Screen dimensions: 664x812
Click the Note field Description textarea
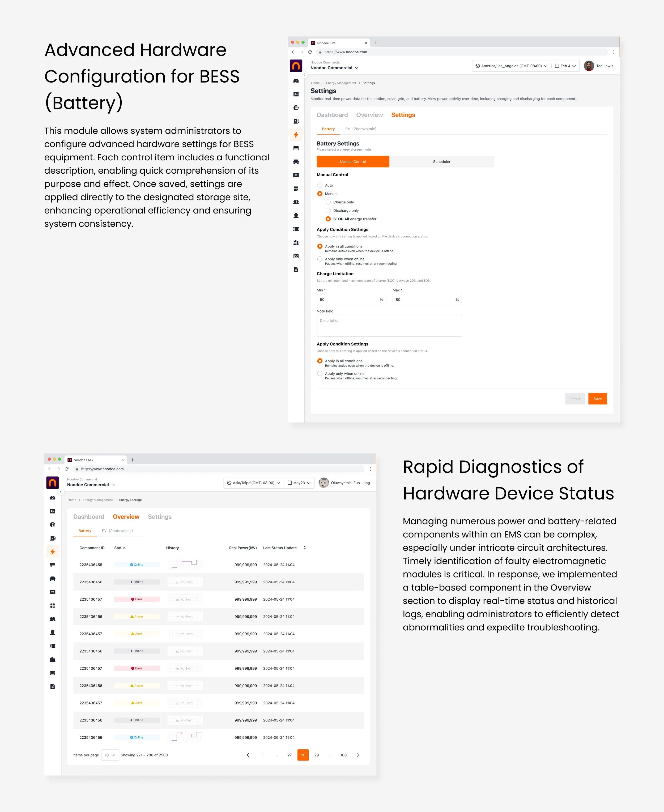(389, 326)
